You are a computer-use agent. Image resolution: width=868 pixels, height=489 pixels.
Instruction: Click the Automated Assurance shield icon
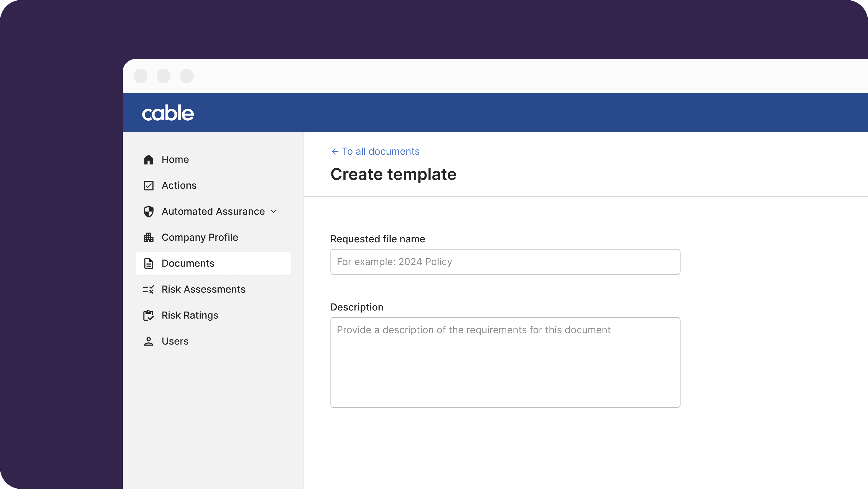(148, 212)
